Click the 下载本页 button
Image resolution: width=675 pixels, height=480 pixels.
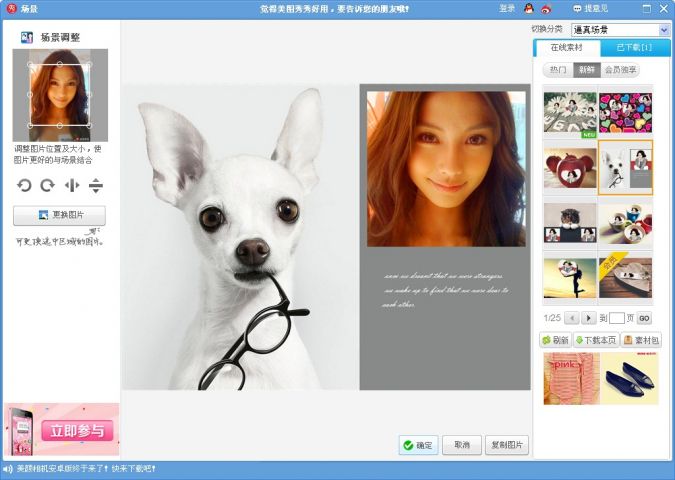pyautogui.click(x=595, y=340)
